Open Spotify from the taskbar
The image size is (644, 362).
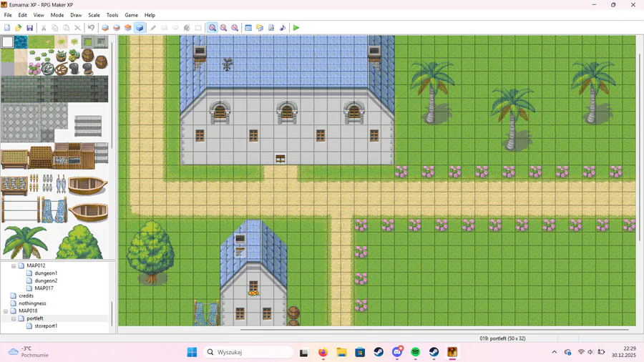point(415,352)
